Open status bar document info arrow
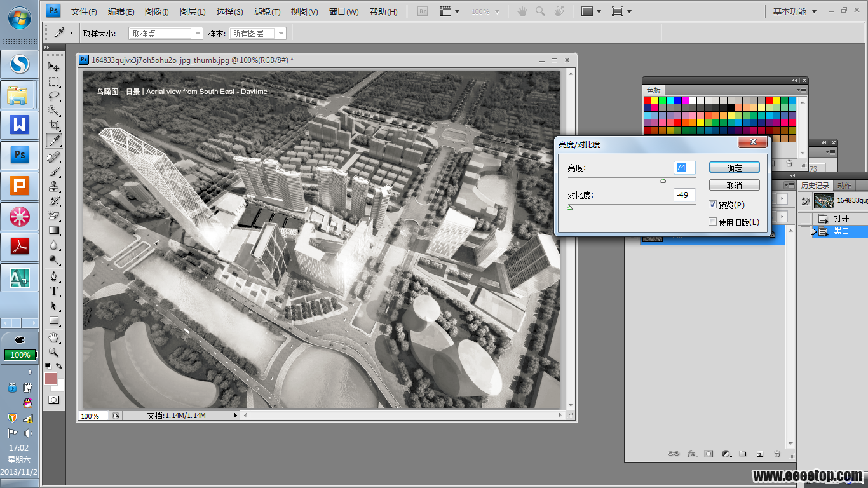The image size is (868, 488). click(235, 416)
